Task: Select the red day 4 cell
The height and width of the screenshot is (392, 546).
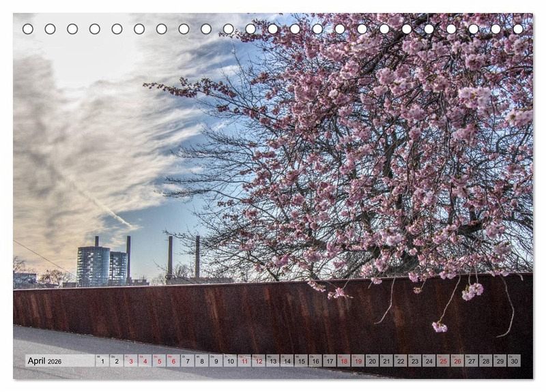Action: point(145,361)
